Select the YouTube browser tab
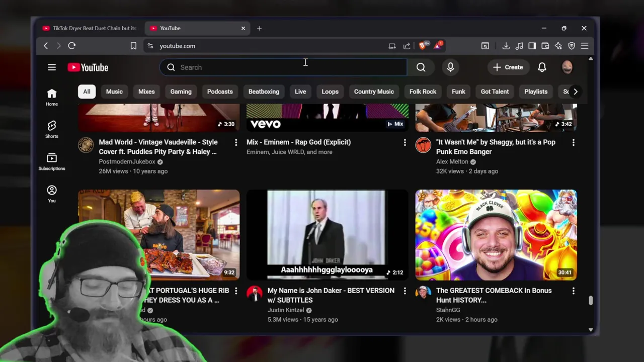Screen dimensions: 644x362 [x=198, y=28]
